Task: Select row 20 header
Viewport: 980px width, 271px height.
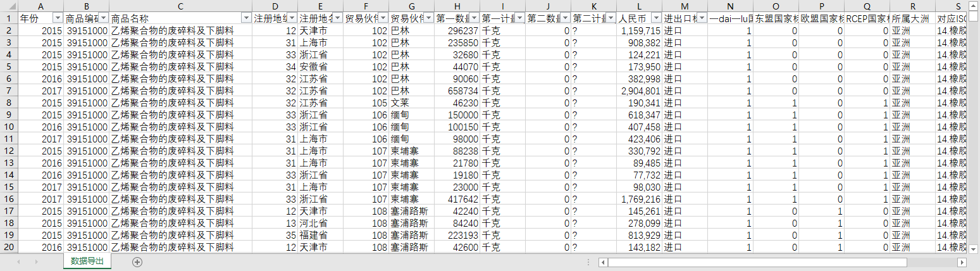Action: (9, 247)
